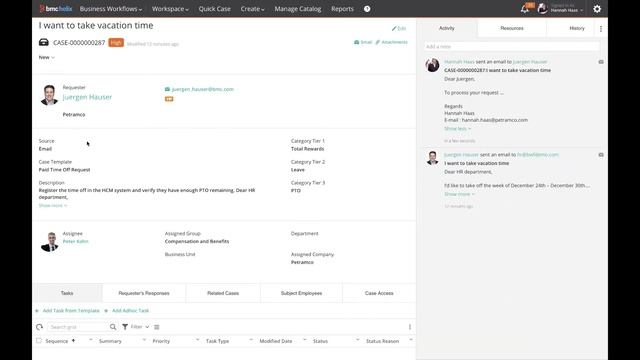640x360 pixels.
Task: Click Juergen Hauser requester photo
Action: (x=49, y=95)
